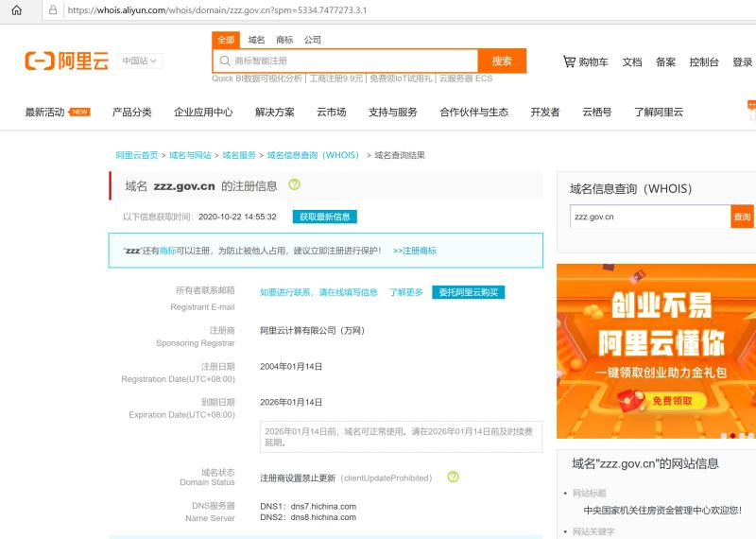Click 获取最新信息 button
This screenshot has width=756, height=539.
tap(324, 217)
